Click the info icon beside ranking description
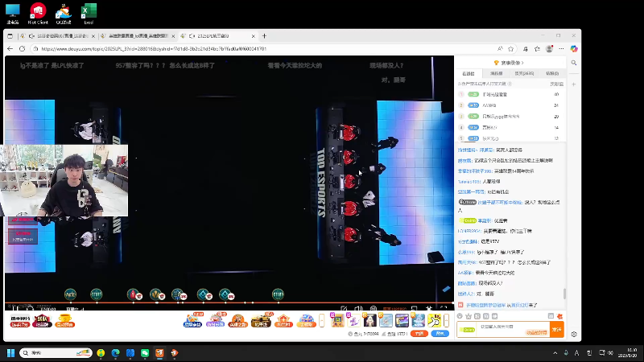This screenshot has width=644, height=362. click(510, 84)
